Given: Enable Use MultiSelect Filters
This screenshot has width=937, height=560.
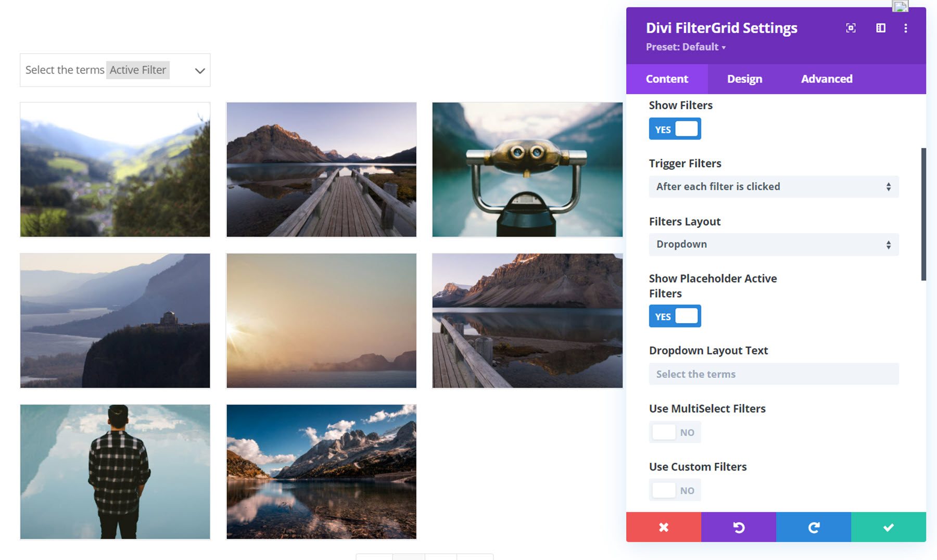Looking at the screenshot, I should (x=675, y=432).
